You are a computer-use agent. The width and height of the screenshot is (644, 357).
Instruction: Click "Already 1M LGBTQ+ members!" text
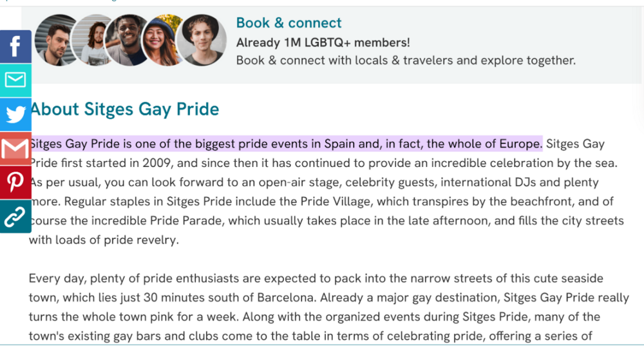[x=323, y=43]
